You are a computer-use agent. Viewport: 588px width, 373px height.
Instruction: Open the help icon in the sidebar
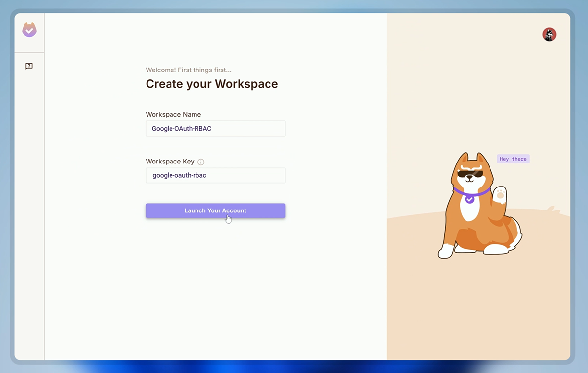pyautogui.click(x=29, y=66)
